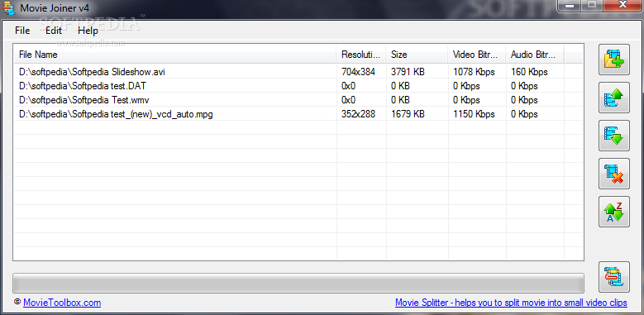Click the Resolution column header
The height and width of the screenshot is (315, 644).
tap(361, 55)
